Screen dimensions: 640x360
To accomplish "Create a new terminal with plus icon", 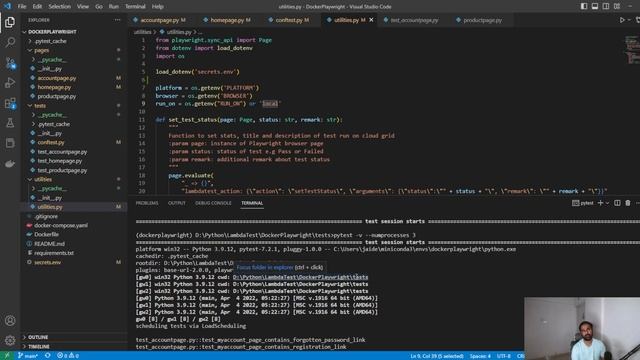I will (x=600, y=203).
